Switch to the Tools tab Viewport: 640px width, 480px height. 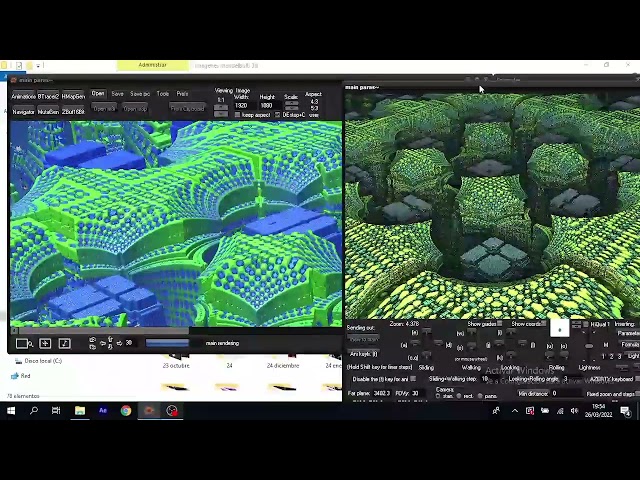162,94
